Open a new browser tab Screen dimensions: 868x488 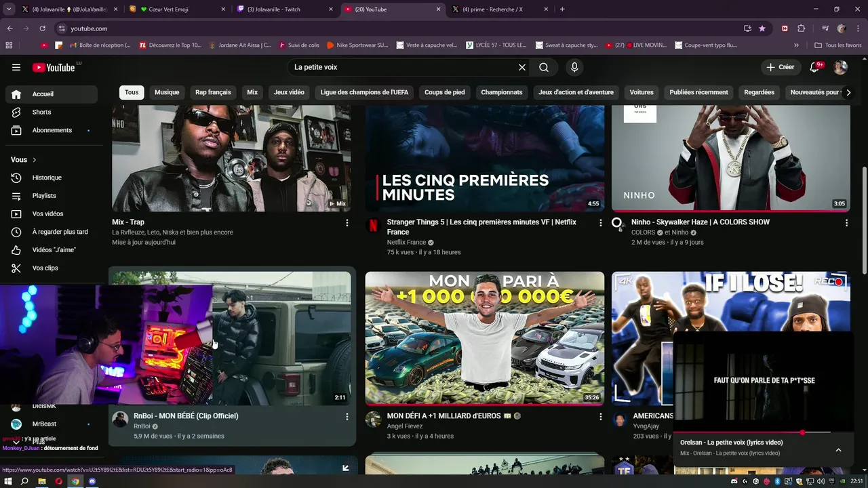tap(562, 9)
